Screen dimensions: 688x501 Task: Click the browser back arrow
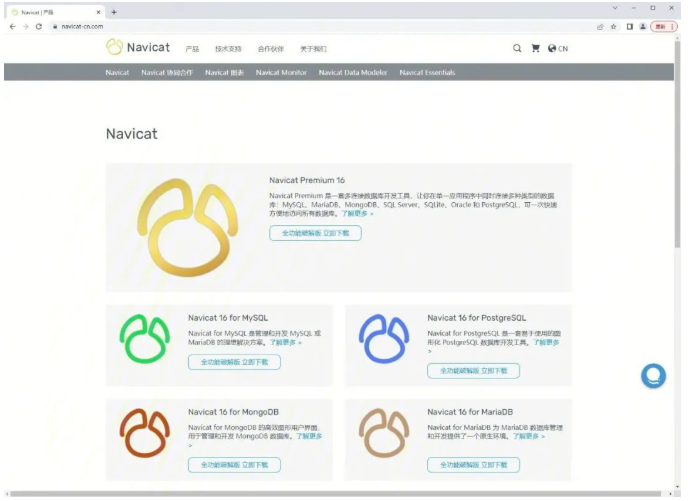point(12,26)
